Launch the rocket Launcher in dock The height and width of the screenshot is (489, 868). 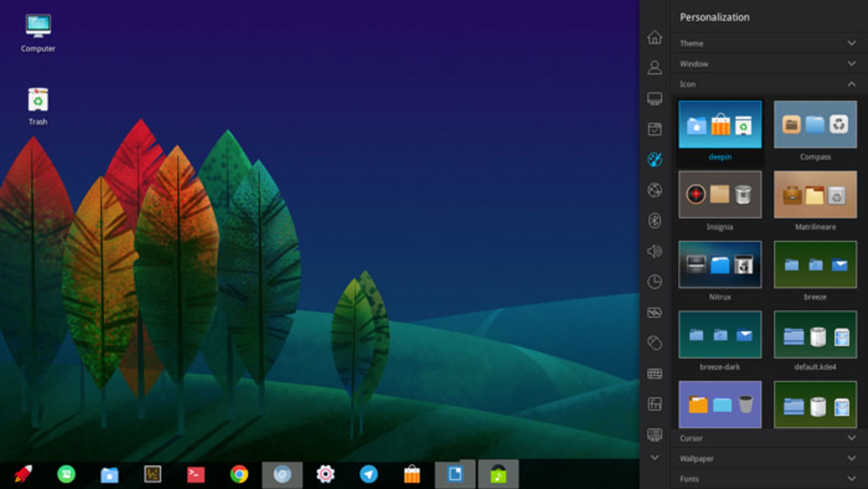23,474
